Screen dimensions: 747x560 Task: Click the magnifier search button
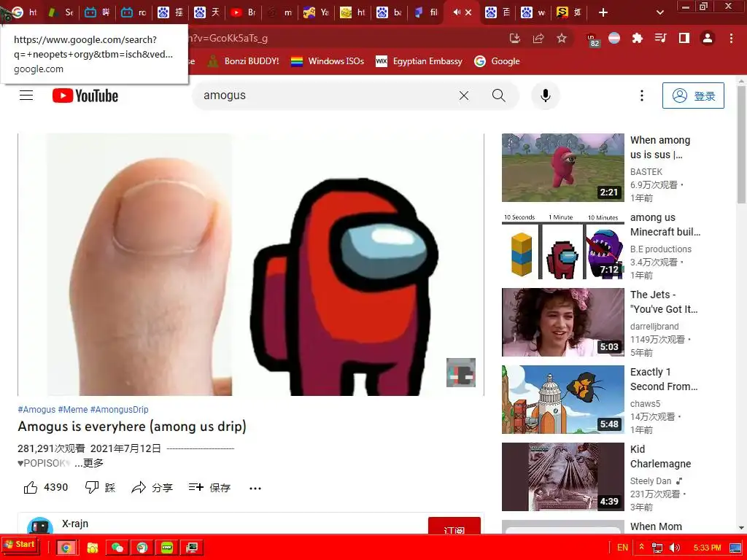499,96
